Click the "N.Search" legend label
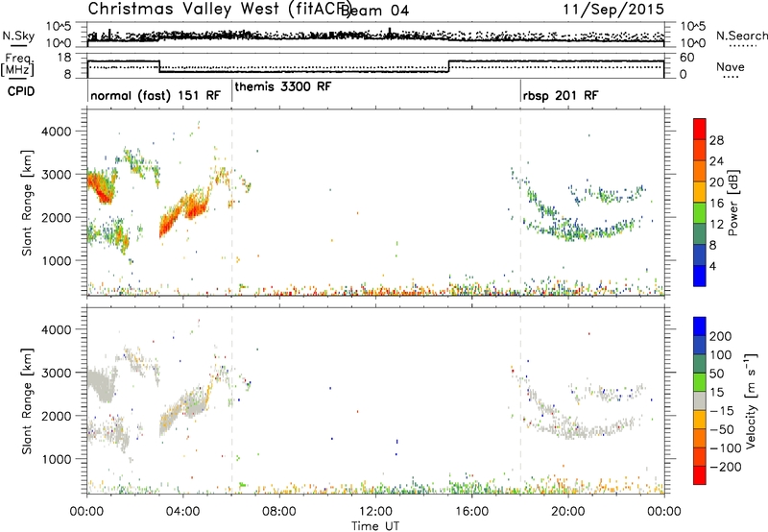Viewport: 768px width, 532px height. tap(741, 36)
